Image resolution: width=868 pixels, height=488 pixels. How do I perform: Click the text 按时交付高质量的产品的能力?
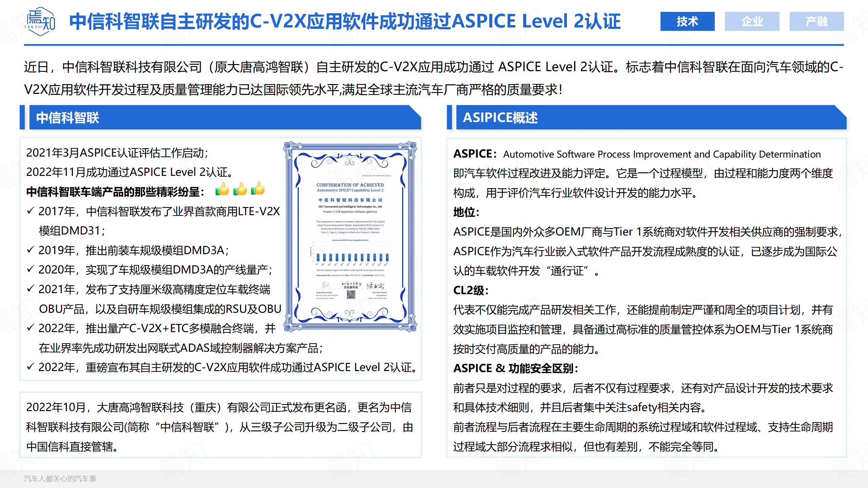[526, 349]
